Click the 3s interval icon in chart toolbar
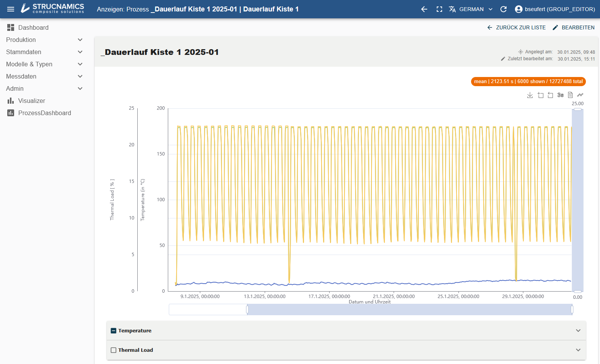Image resolution: width=600 pixels, height=364 pixels. tap(560, 95)
